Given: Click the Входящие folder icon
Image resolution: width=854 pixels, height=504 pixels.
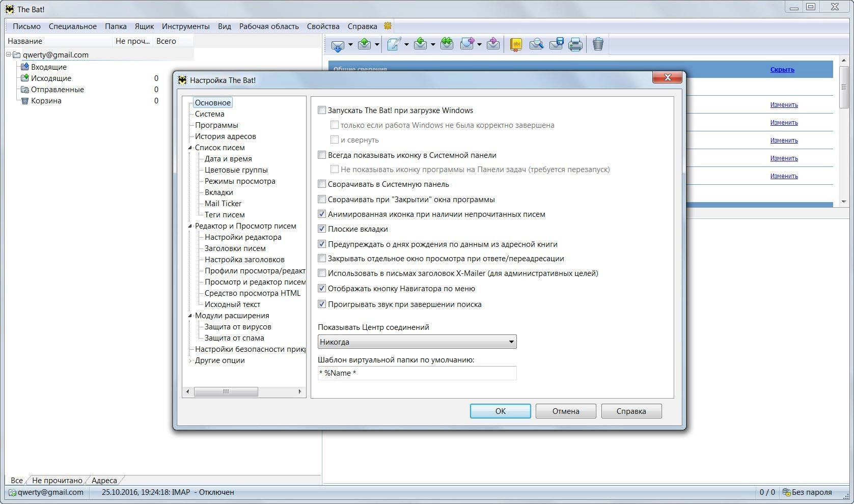Looking at the screenshot, I should [x=24, y=67].
